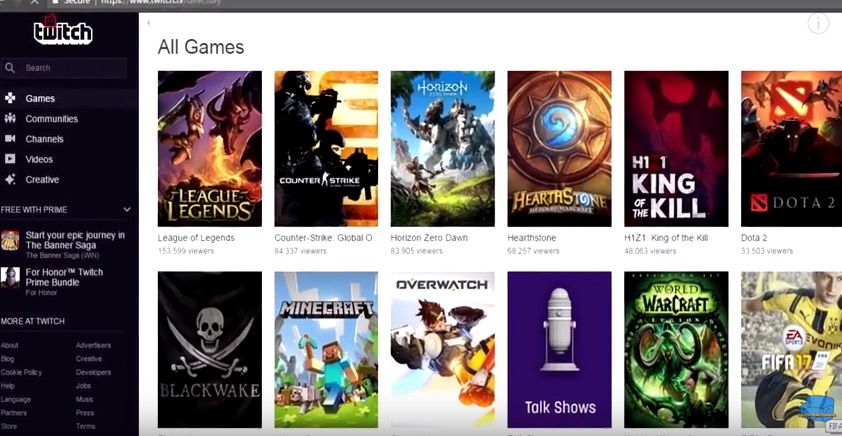Open the Press footer link

(85, 413)
